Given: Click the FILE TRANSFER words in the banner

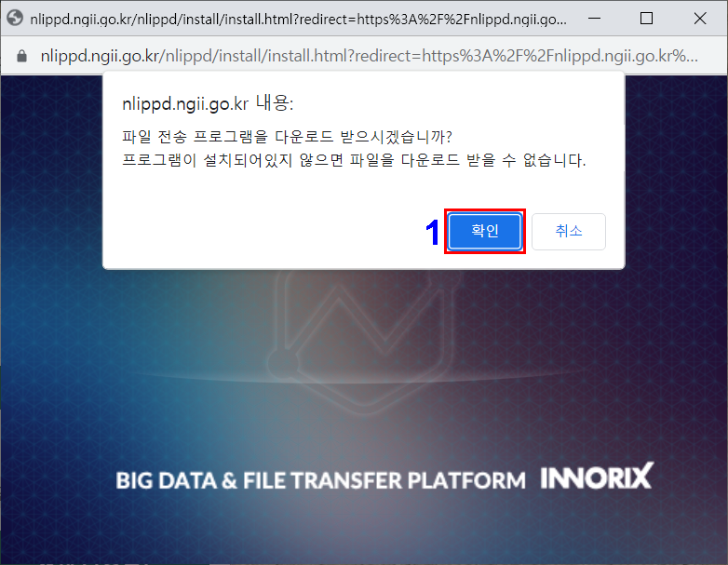Looking at the screenshot, I should pyautogui.click(x=323, y=480).
